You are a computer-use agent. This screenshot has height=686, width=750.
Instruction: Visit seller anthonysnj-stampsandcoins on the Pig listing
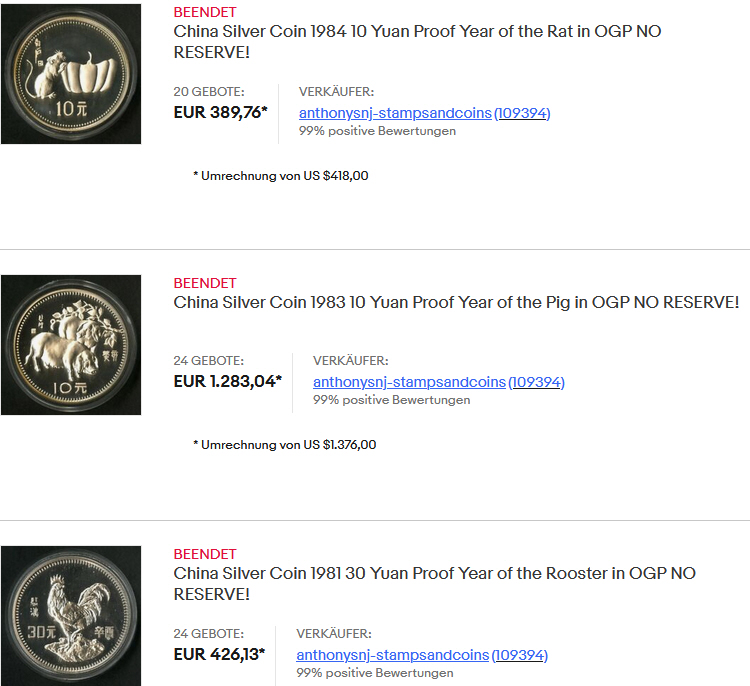point(409,382)
